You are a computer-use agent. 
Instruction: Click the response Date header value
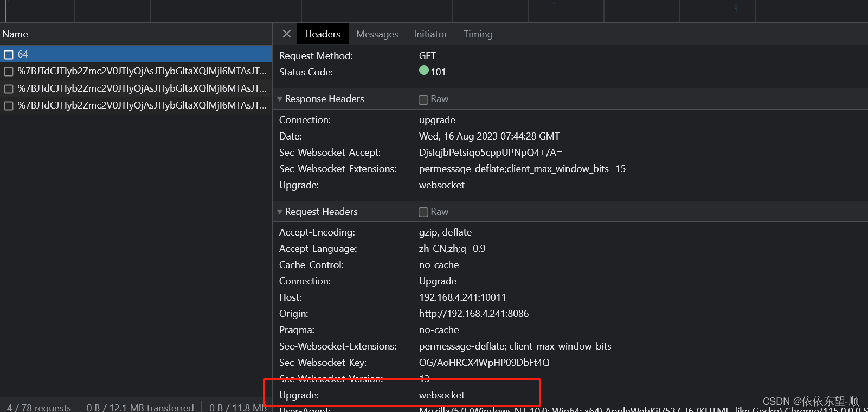tap(489, 136)
